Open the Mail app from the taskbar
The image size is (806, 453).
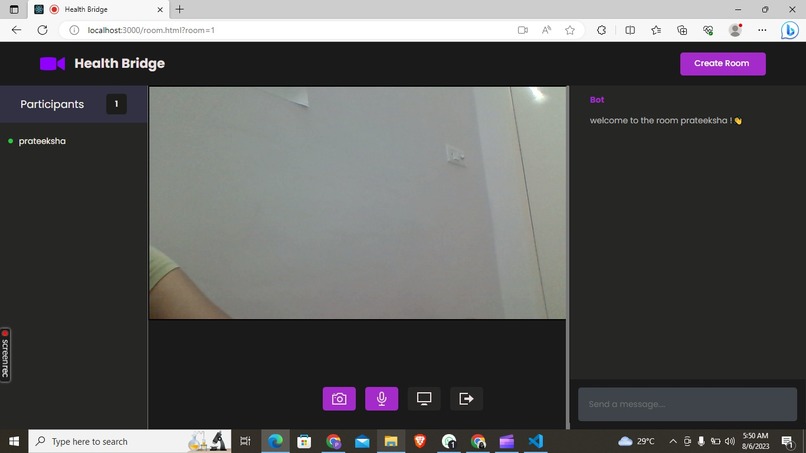[362, 441]
